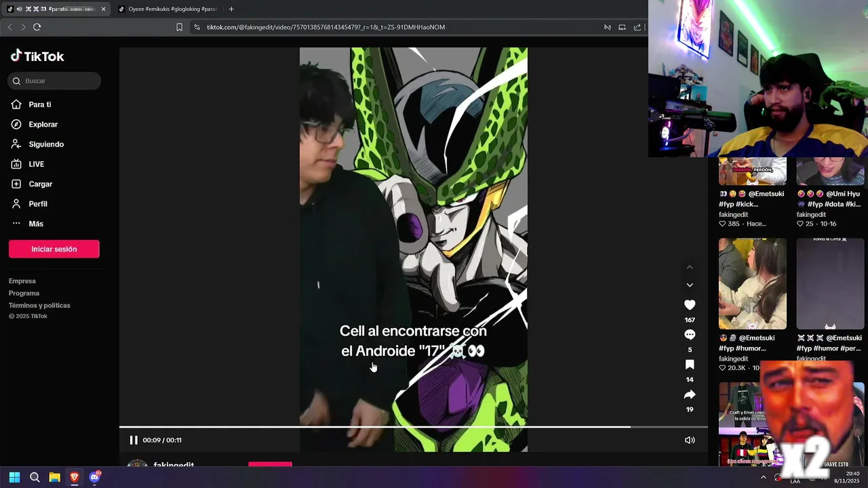Click the browser back arrow

click(9, 27)
